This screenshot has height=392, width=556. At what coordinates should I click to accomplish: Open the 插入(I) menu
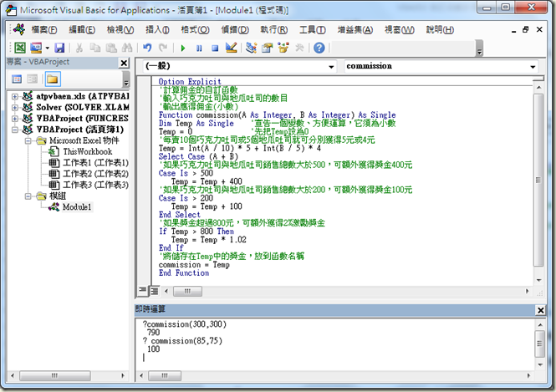157,30
